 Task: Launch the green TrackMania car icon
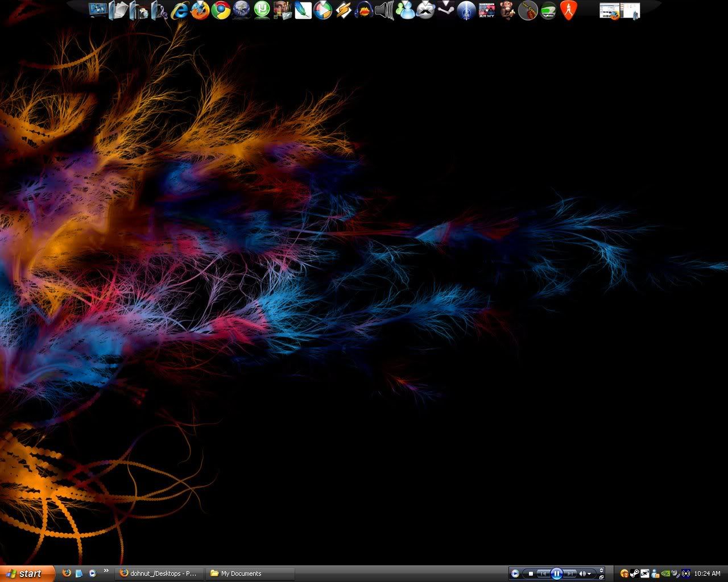click(x=548, y=10)
